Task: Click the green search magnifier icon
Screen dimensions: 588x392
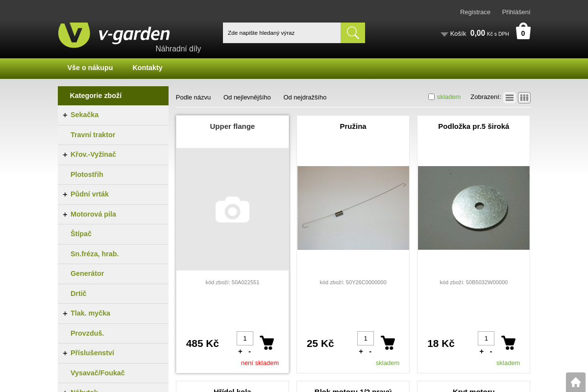Action: (352, 32)
